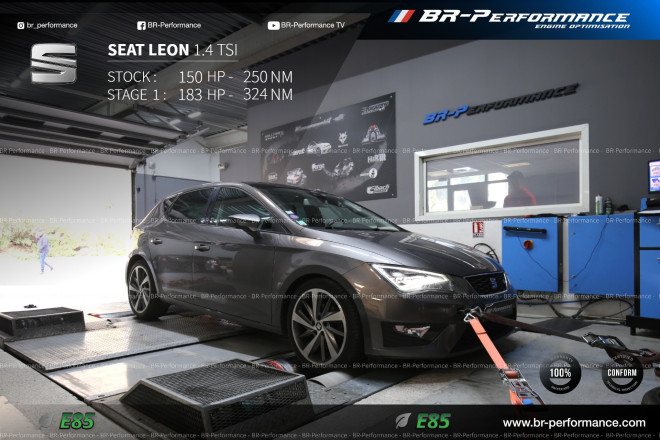Open the www.br-performance.com website link
Image resolution: width=660 pixels, height=440 pixels.
tap(573, 423)
